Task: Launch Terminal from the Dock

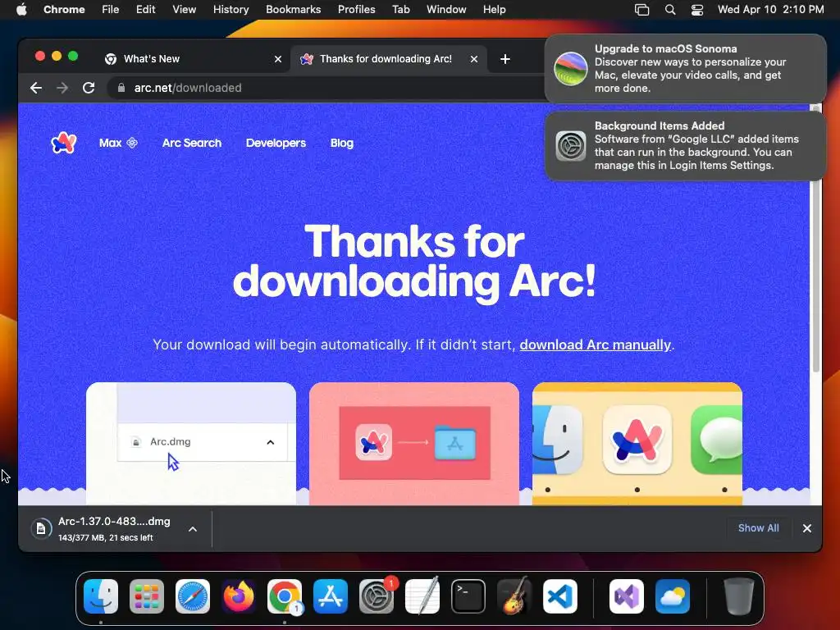Action: tap(468, 596)
